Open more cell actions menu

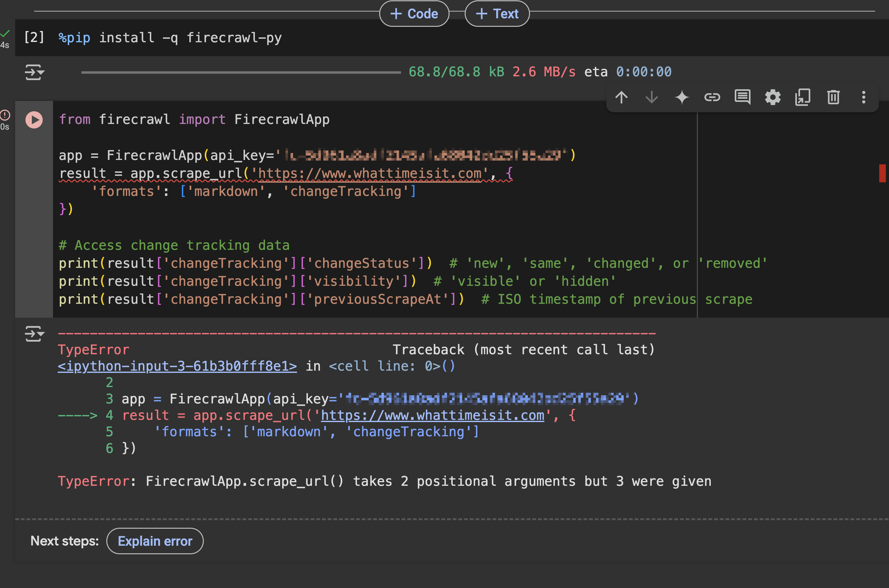[863, 97]
